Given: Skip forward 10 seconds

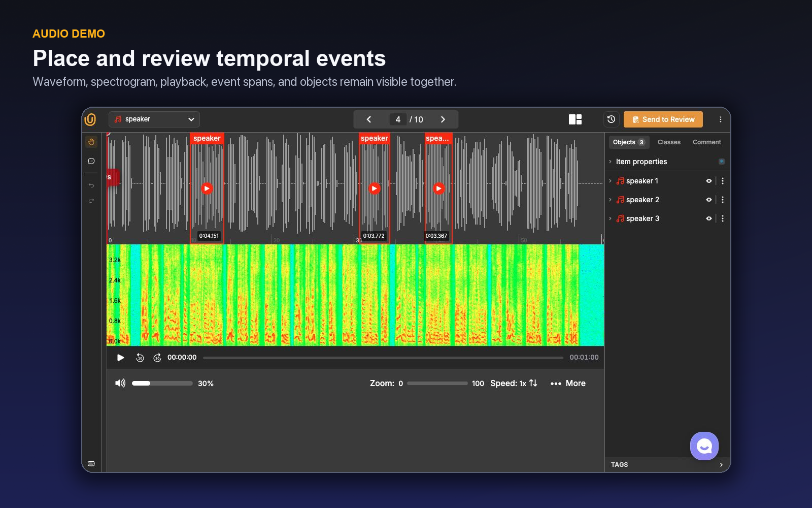Looking at the screenshot, I should point(157,358).
